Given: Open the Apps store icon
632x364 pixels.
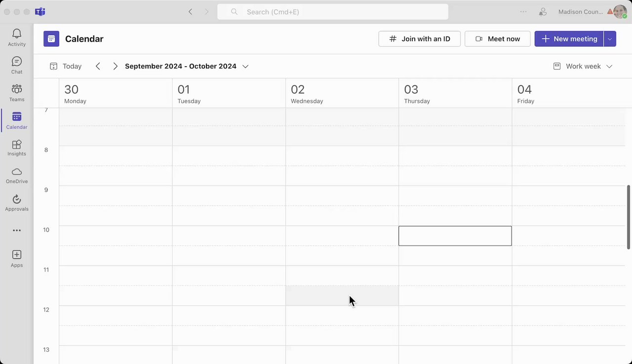Looking at the screenshot, I should 17,255.
